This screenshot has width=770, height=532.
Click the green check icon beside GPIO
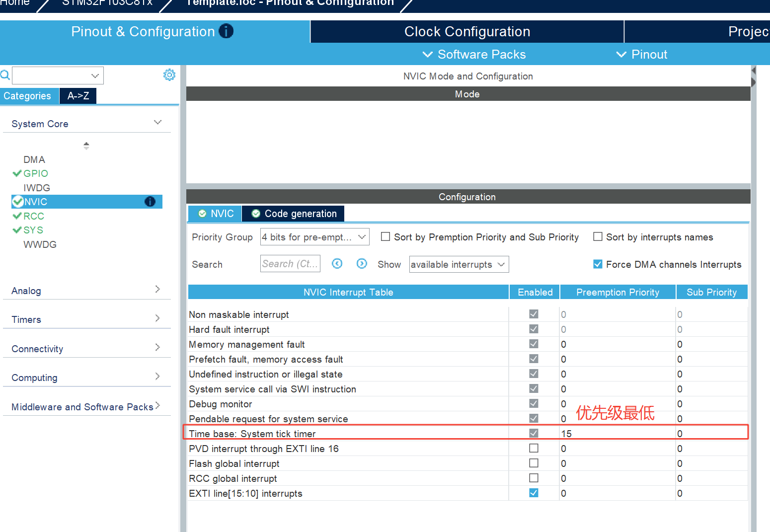click(17, 173)
